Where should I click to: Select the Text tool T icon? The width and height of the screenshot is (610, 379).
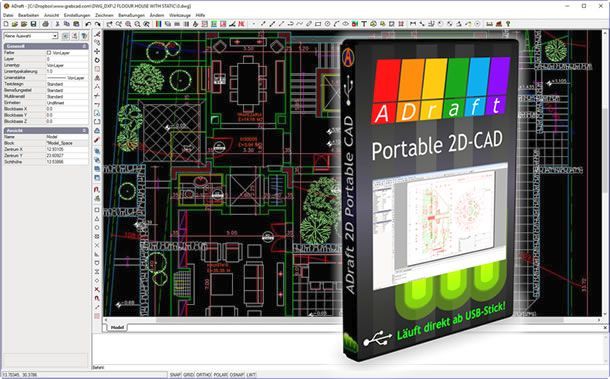coord(364,24)
